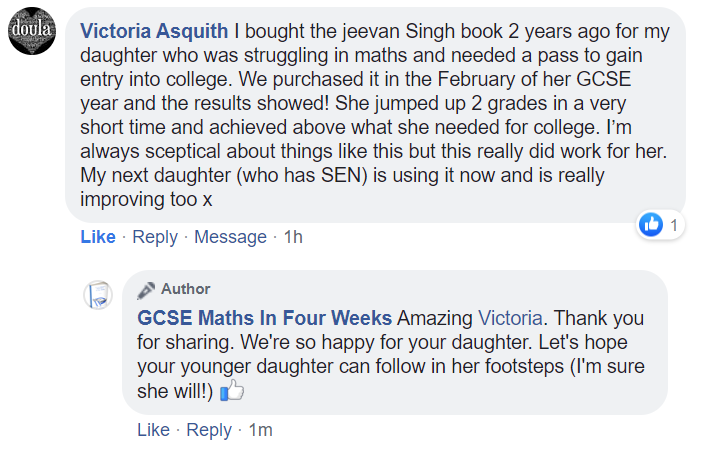Screen dimensions: 704x455
Task: Message Victoria Asquith from her comment
Action: click(230, 237)
